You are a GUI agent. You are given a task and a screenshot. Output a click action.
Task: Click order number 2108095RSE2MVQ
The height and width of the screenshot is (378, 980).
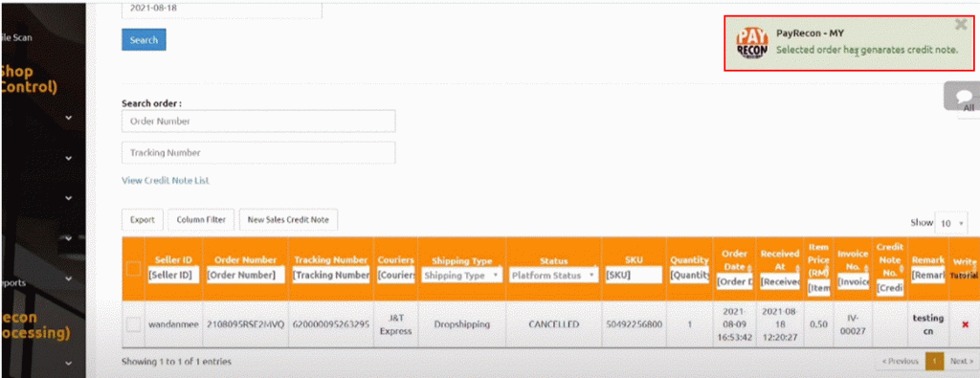246,325
